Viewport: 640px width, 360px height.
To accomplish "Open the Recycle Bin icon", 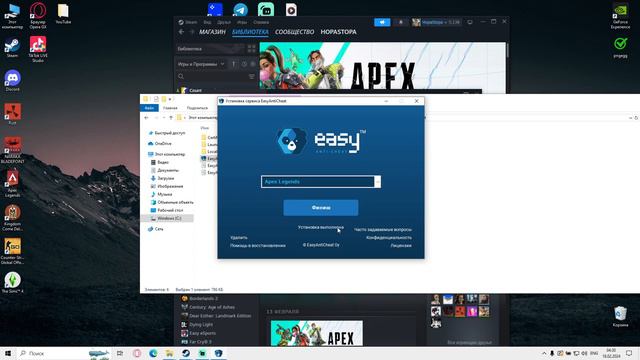I will (620, 317).
